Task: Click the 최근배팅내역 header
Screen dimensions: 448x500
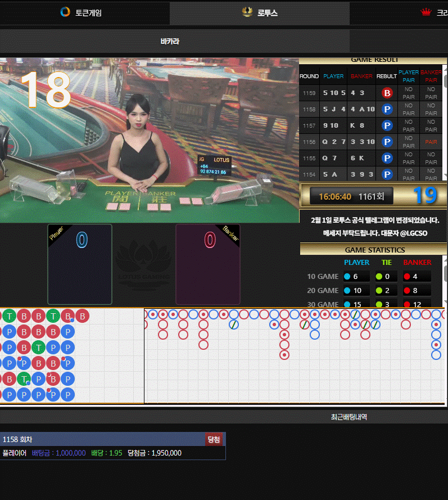Action: 349,417
